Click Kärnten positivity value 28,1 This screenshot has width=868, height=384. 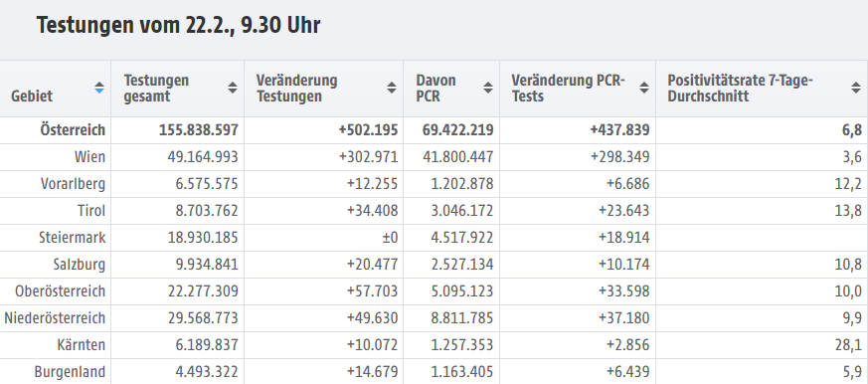(x=849, y=345)
